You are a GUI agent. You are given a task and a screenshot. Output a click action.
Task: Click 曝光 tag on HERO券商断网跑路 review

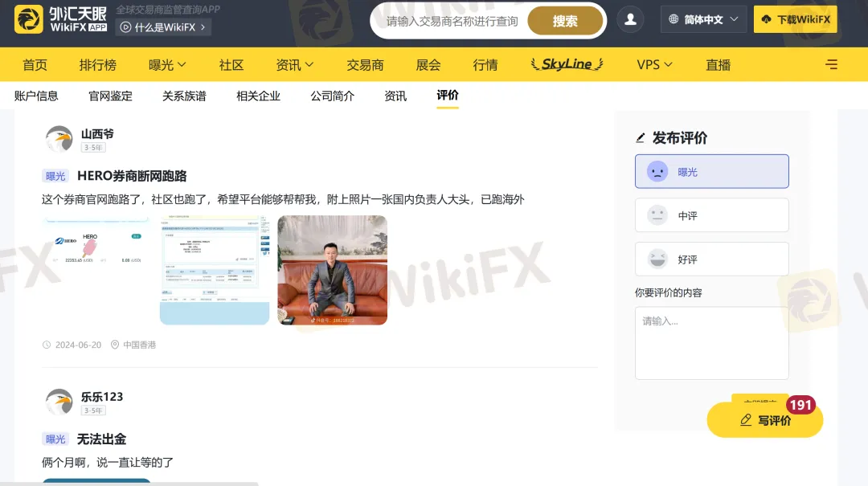pos(55,176)
